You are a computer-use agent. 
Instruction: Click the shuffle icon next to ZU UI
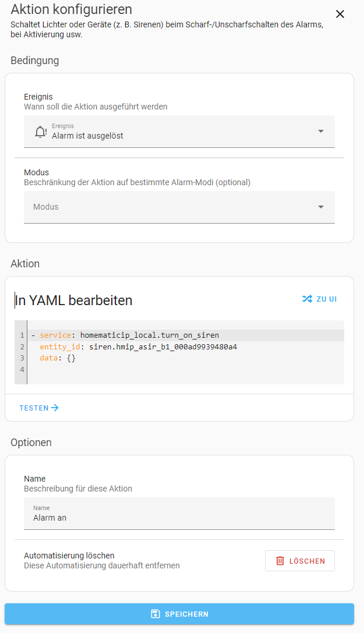pyautogui.click(x=307, y=299)
